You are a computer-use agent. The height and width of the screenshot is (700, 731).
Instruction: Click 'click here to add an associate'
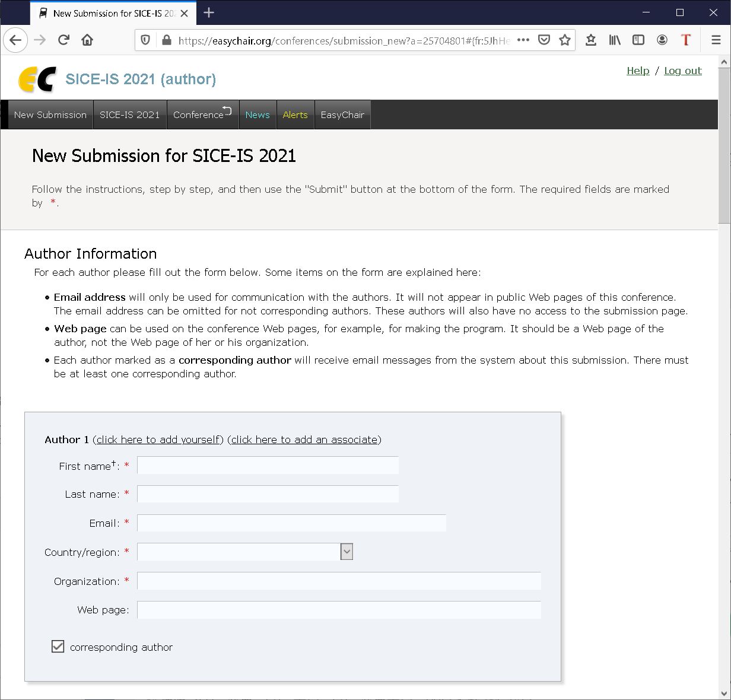(x=304, y=440)
